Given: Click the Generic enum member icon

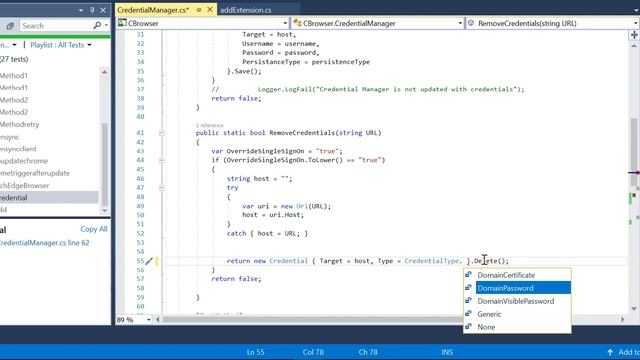Looking at the screenshot, I should [469, 313].
